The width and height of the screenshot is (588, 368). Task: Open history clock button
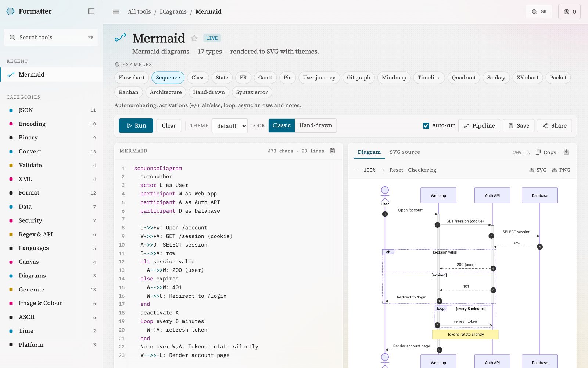[569, 12]
